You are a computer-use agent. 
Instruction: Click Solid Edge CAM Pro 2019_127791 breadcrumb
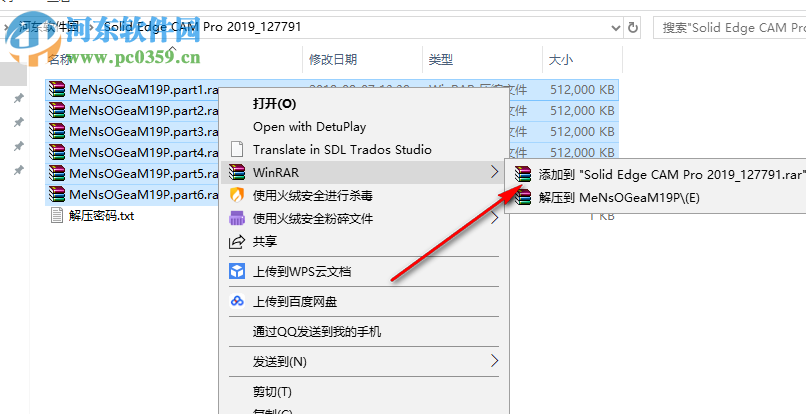[x=203, y=26]
